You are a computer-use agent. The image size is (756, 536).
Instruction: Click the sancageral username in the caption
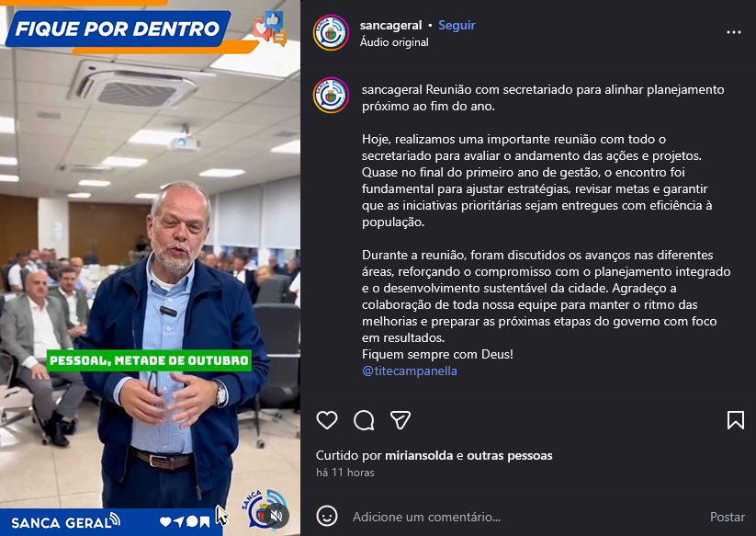[392, 90]
